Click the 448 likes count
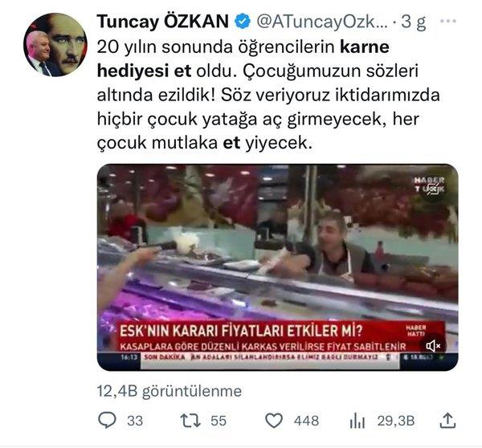The width and height of the screenshot is (482, 448). point(306,421)
